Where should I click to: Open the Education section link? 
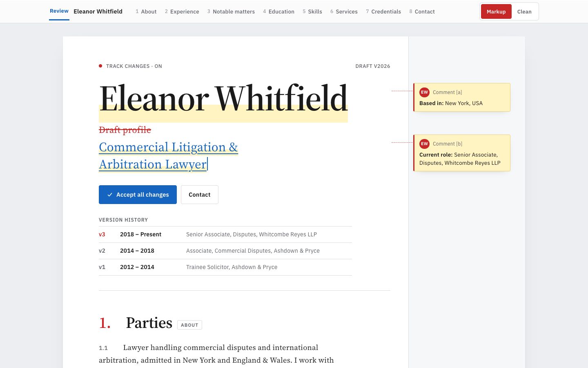click(278, 11)
